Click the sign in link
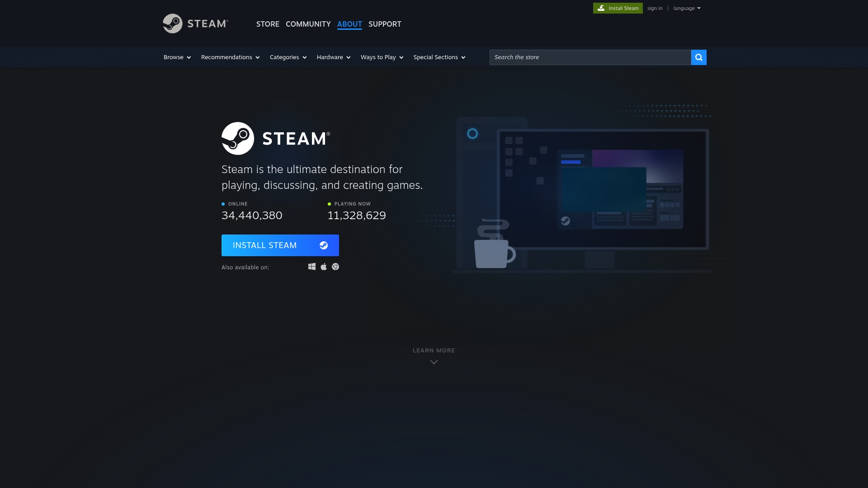The image size is (868, 488). tap(655, 8)
